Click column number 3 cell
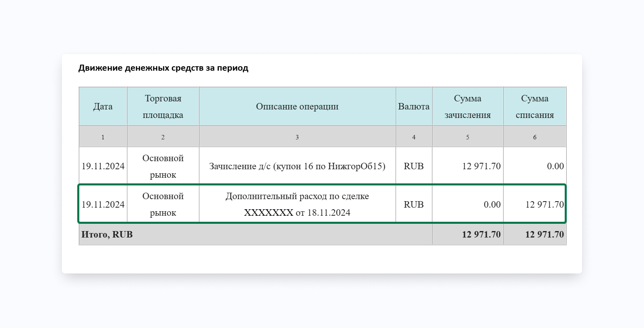 point(297,137)
